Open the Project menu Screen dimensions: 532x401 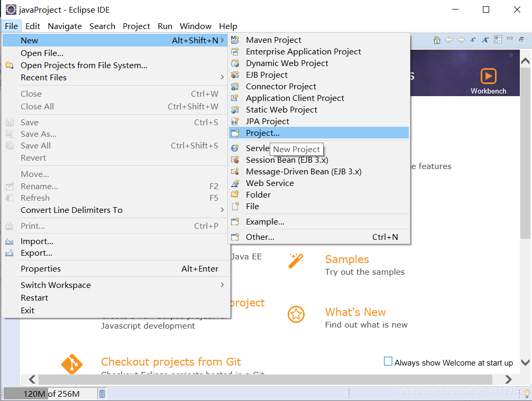pyautogui.click(x=136, y=26)
